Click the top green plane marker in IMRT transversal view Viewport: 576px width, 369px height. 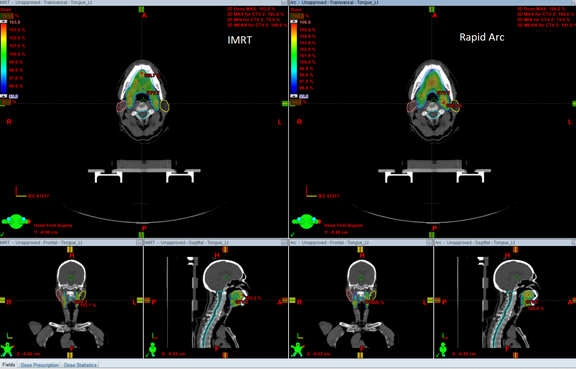(141, 10)
